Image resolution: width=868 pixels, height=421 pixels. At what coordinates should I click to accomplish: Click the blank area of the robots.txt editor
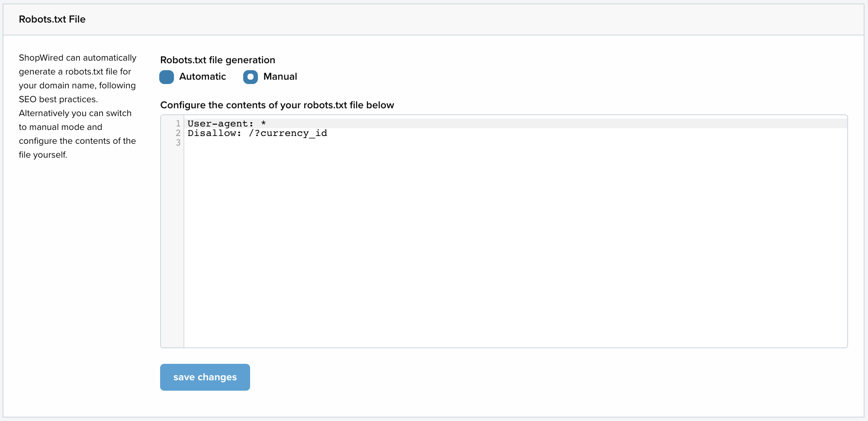(515, 247)
